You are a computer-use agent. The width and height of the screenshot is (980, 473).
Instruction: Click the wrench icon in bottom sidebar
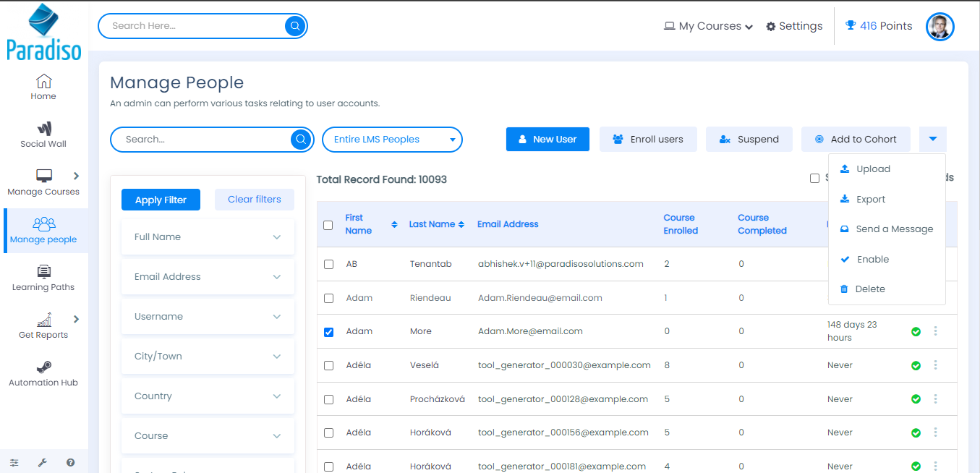42,462
